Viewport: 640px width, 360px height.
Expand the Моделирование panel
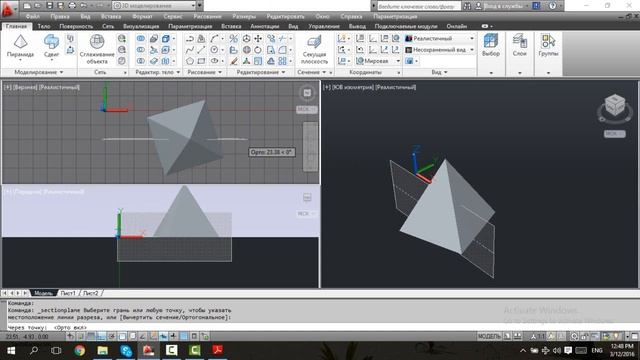(39, 72)
